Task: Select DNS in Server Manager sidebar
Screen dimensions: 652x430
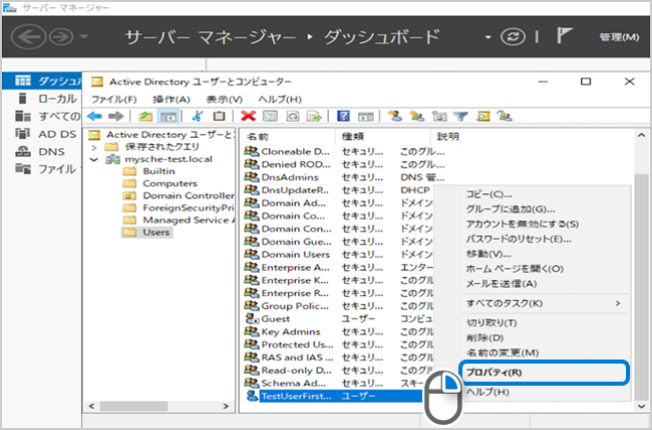Action: point(47,151)
